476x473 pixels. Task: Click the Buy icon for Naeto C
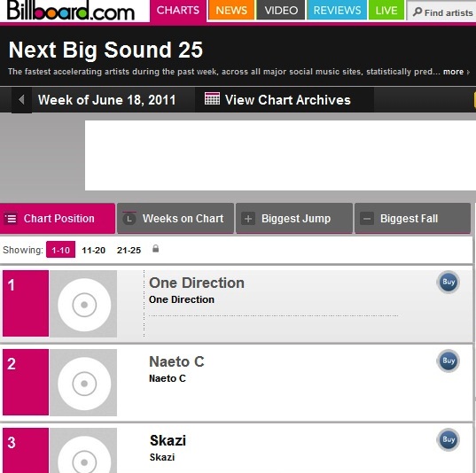(x=448, y=361)
